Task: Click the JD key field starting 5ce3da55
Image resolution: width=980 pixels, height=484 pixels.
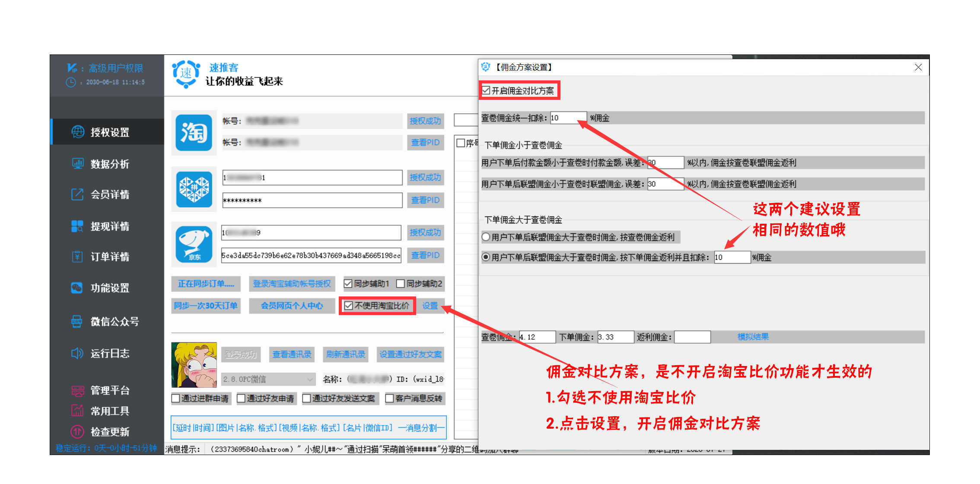Action: 311,255
